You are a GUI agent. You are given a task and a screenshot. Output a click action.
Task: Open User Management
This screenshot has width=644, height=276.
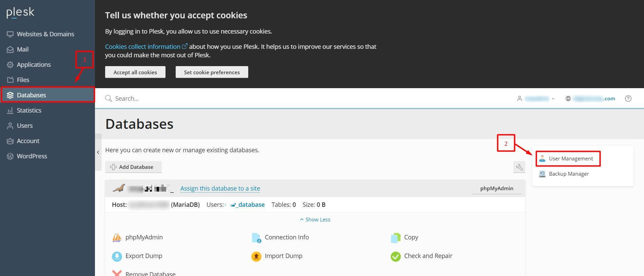click(x=571, y=158)
